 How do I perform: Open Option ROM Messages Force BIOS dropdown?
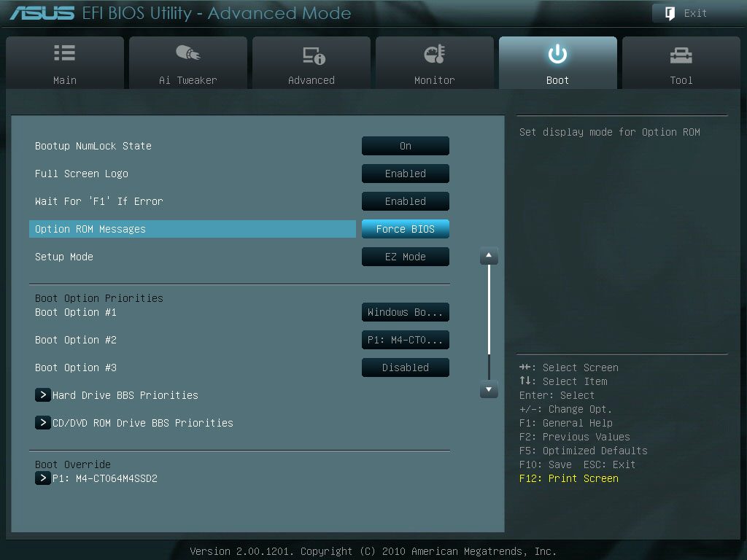click(x=406, y=228)
